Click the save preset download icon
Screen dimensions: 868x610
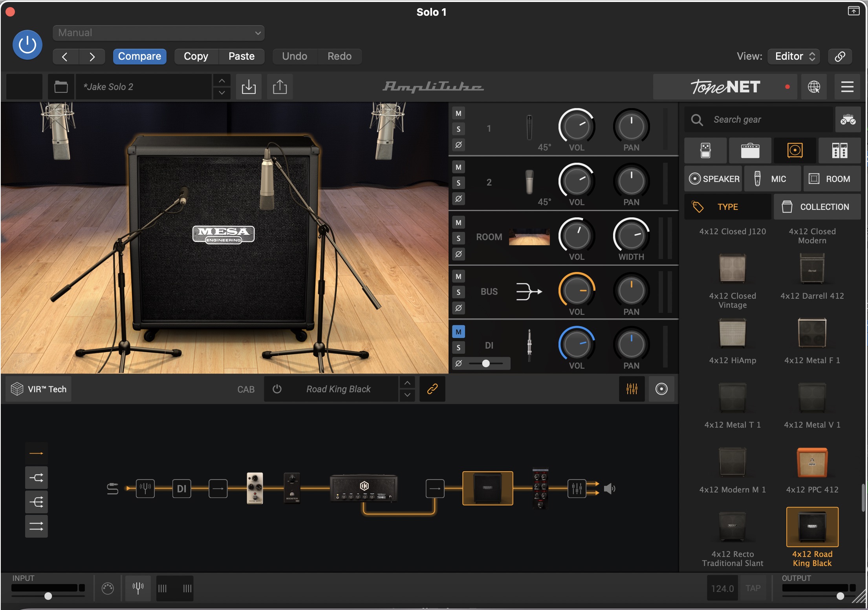[x=249, y=86]
